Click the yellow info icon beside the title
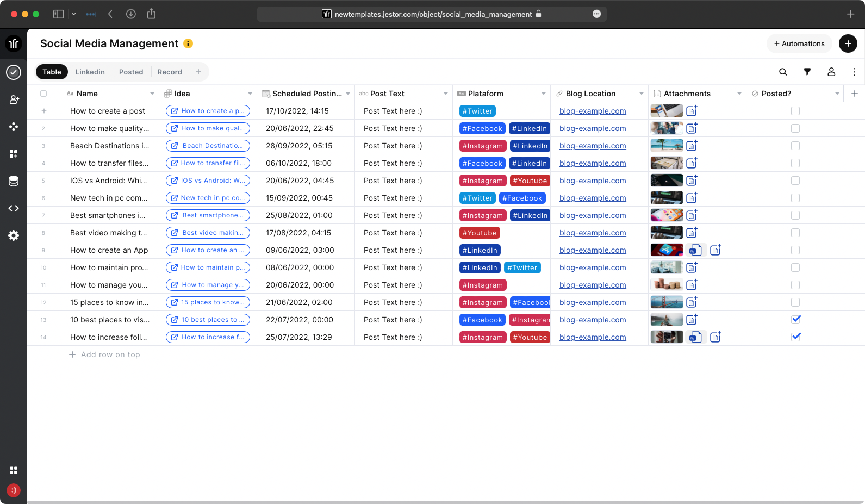Screen dimensions: 865x504 pyautogui.click(x=188, y=43)
